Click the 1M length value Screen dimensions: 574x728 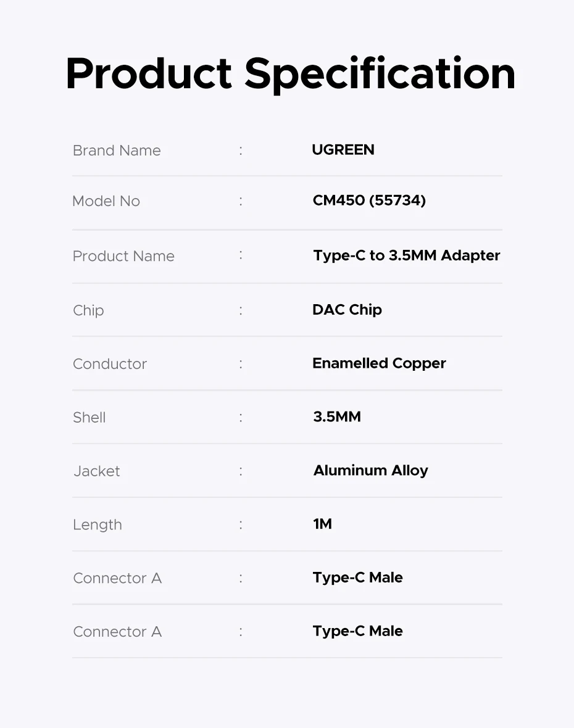tap(322, 524)
